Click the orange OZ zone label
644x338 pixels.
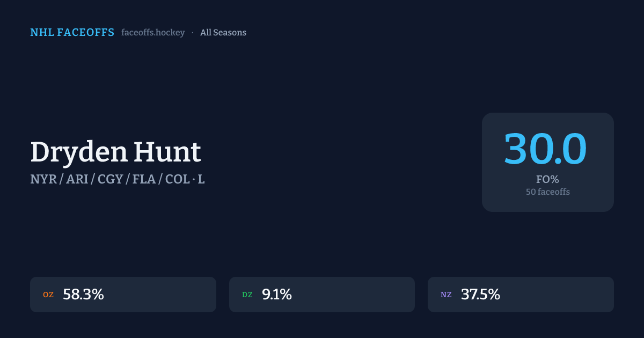(48, 295)
